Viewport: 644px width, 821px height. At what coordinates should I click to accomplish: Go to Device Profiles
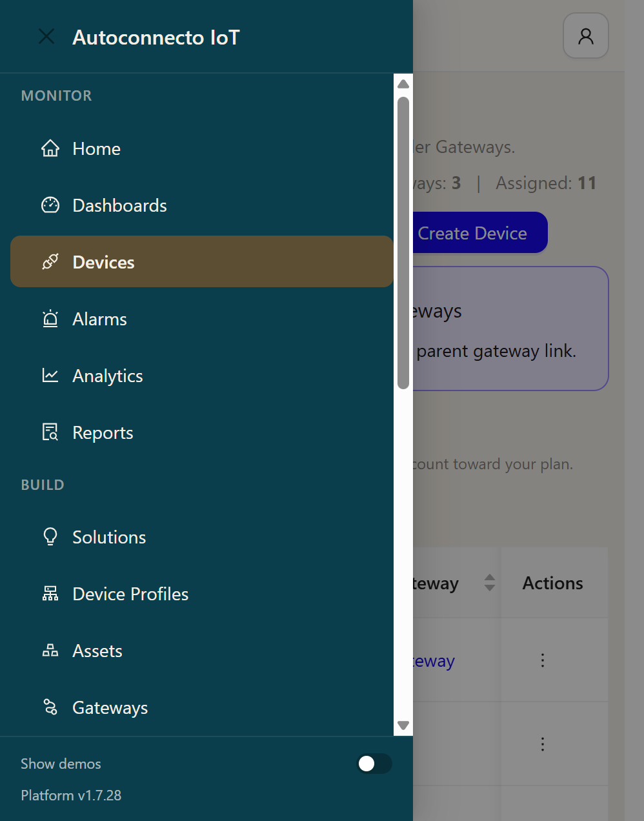202,594
